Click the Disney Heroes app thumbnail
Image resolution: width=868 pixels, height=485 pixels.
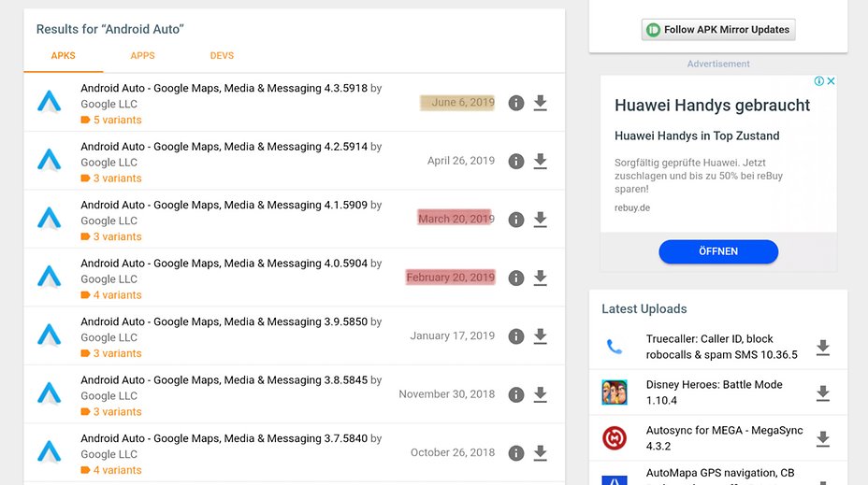click(x=615, y=392)
